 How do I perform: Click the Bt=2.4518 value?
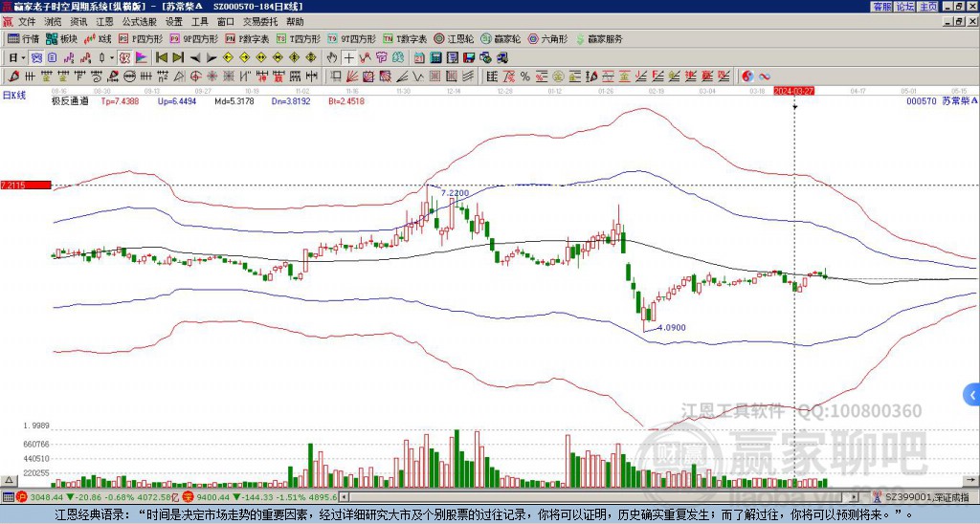pos(346,100)
